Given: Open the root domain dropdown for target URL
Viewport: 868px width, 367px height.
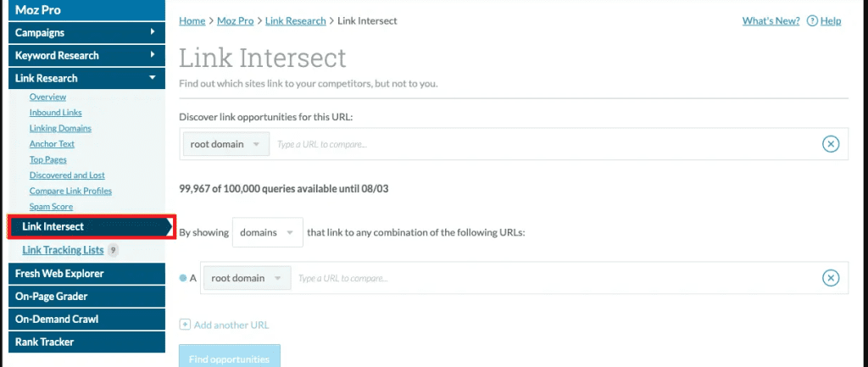Looking at the screenshot, I should tap(225, 144).
